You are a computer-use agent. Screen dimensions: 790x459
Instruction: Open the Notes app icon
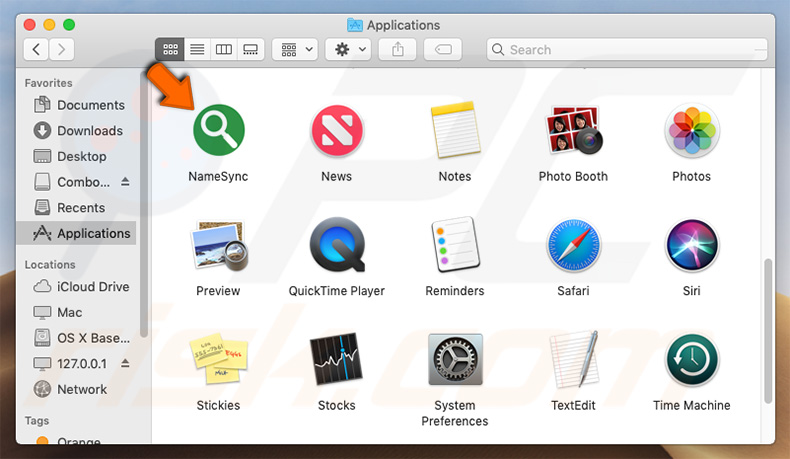pos(455,130)
